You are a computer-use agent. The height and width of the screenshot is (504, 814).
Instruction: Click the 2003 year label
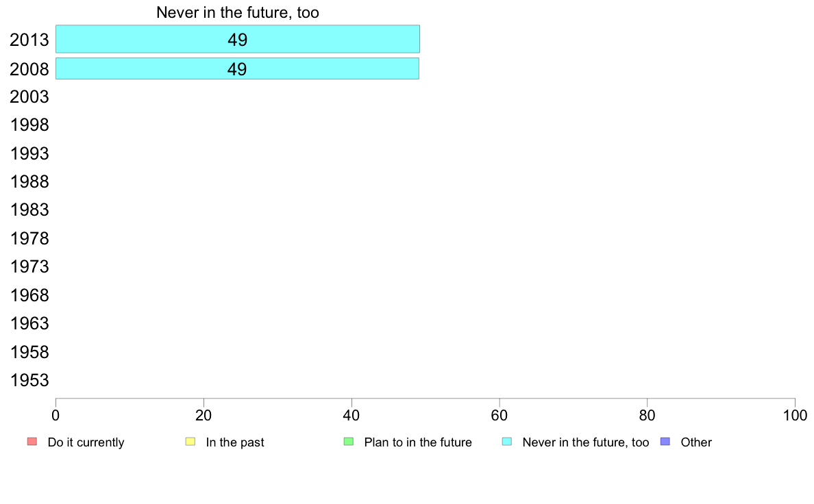point(29,97)
